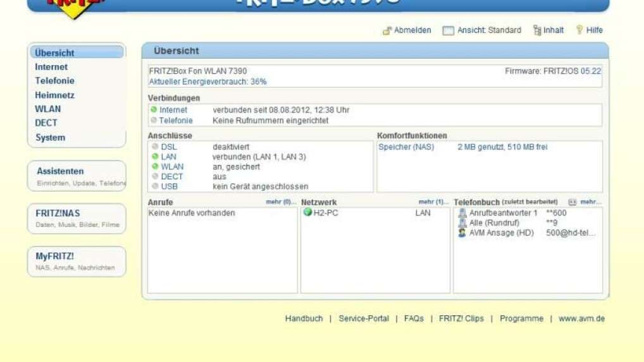Click the Aktueller Energieverbrauch link
This screenshot has width=644, height=362.
(x=207, y=81)
